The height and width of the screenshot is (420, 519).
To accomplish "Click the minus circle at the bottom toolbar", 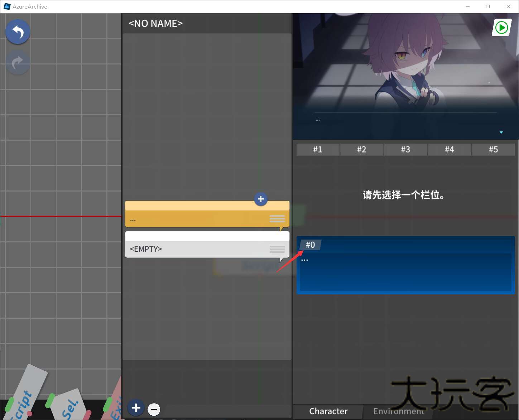I will [x=154, y=409].
